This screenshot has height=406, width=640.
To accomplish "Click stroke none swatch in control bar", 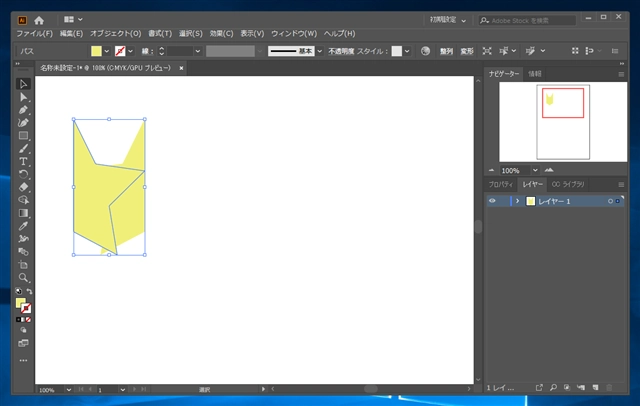I will point(120,51).
